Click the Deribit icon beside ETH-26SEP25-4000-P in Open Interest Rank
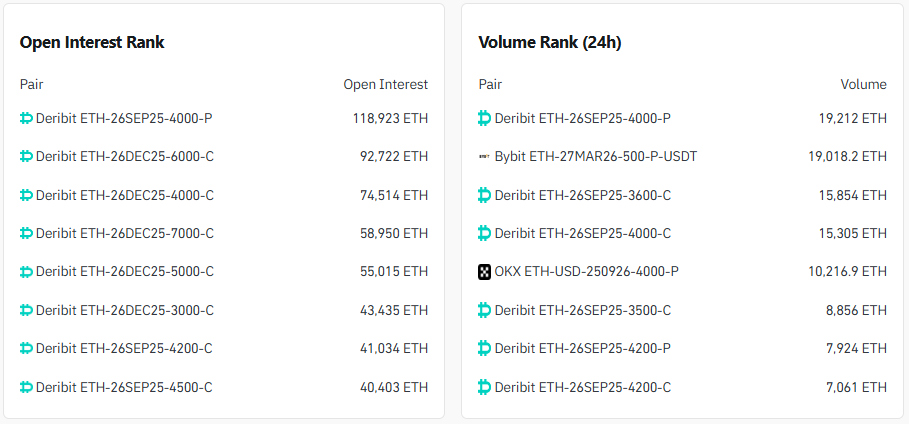Screen dimensions: 909x424 tap(26, 118)
